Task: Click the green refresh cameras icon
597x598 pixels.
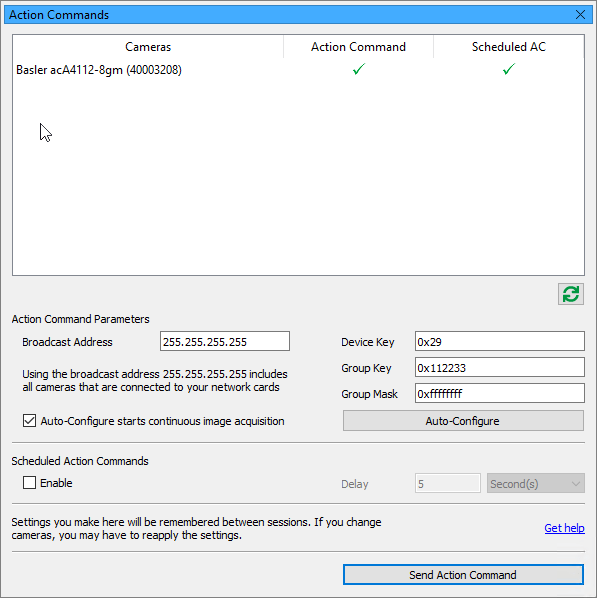Action: tap(571, 294)
